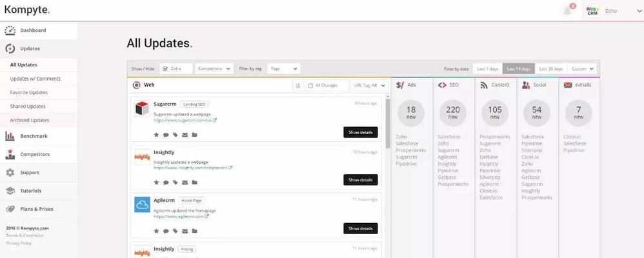Favorite the Sugarcrm update with star icon
Screen dimensions: 644x258
(156, 135)
